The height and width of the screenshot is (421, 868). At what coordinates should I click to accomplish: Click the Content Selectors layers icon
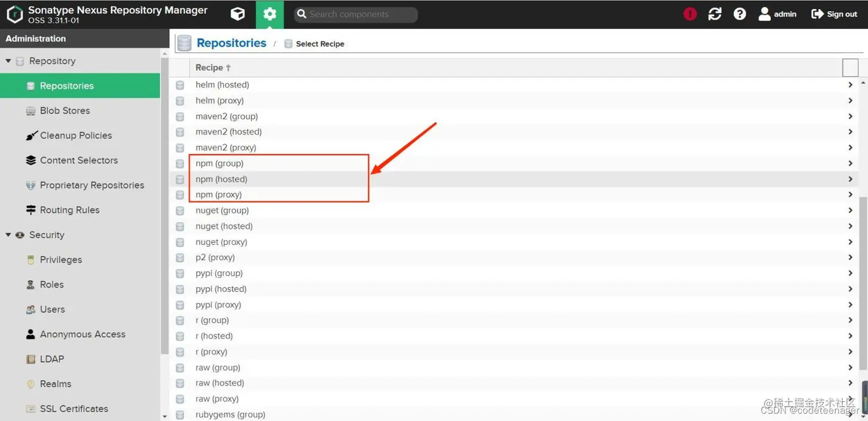(31, 161)
